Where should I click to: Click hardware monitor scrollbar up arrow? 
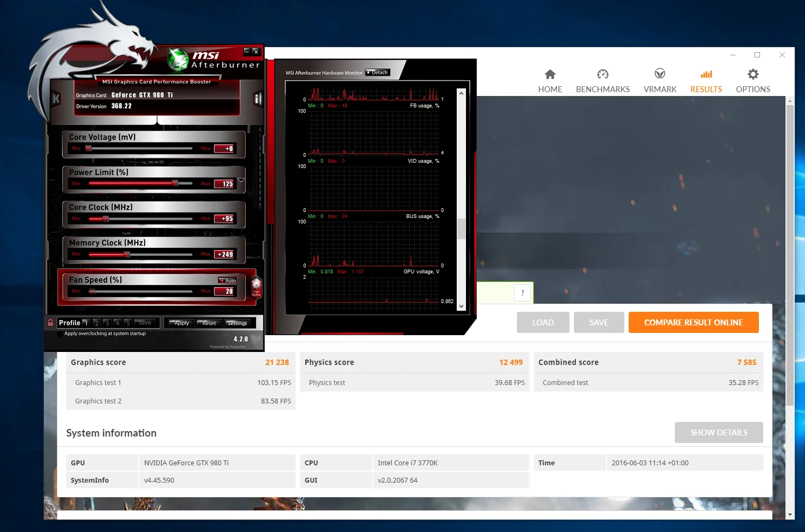[461, 93]
